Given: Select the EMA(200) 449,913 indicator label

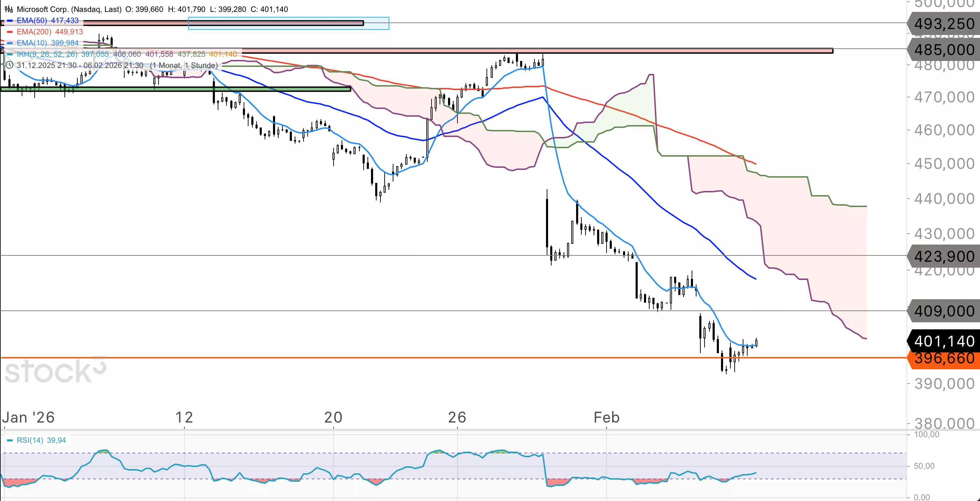Looking at the screenshot, I should [49, 32].
